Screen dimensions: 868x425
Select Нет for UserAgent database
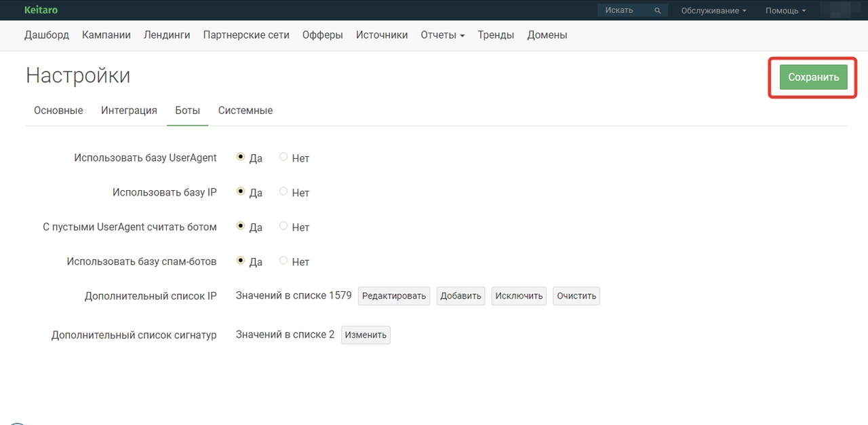283,157
